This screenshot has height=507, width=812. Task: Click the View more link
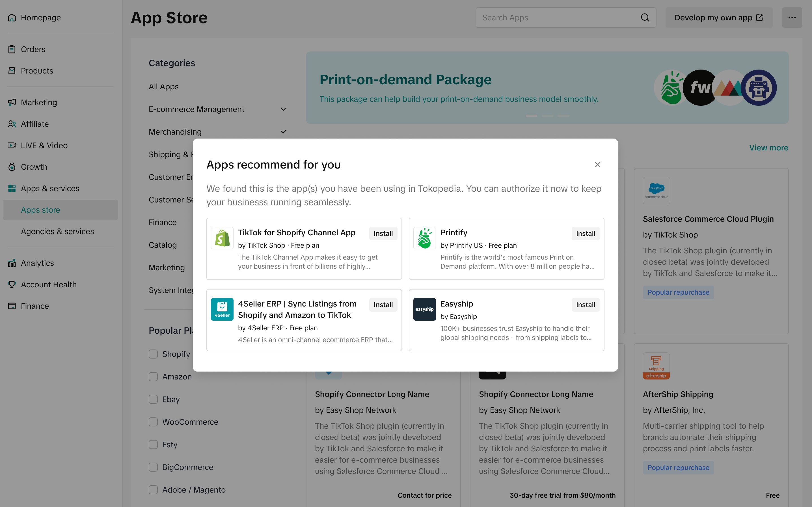click(768, 148)
